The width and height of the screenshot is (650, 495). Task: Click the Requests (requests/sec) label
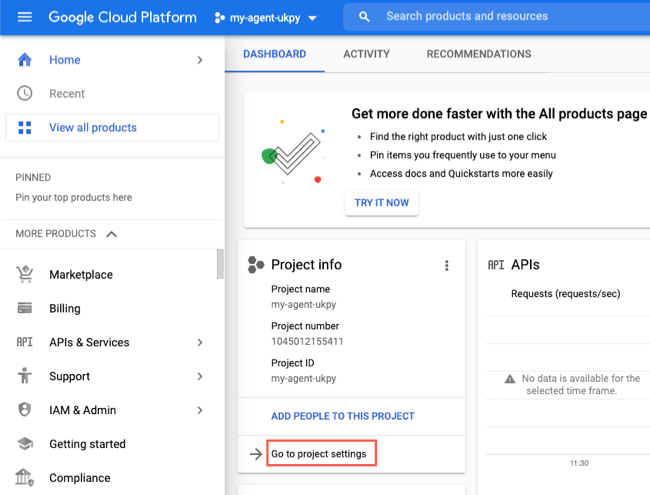(x=565, y=294)
